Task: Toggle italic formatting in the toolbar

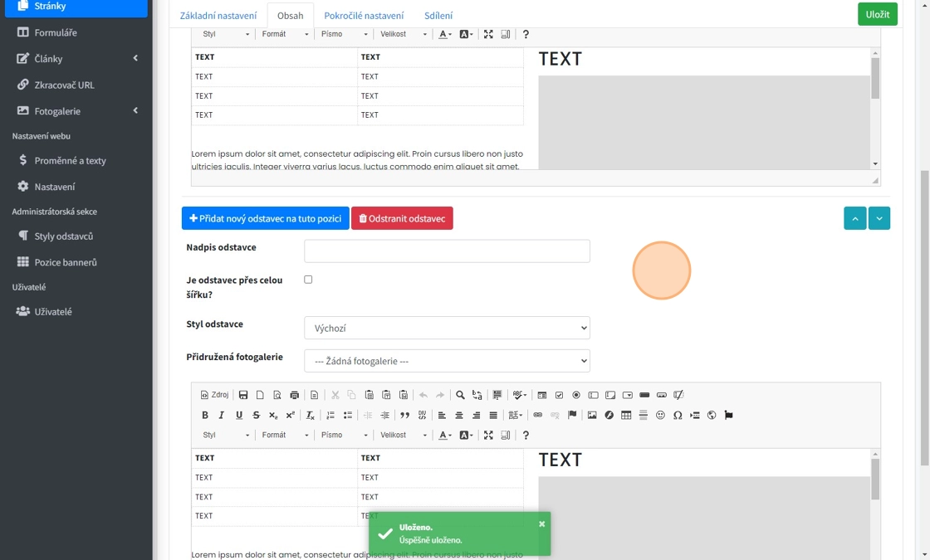Action: point(222,415)
